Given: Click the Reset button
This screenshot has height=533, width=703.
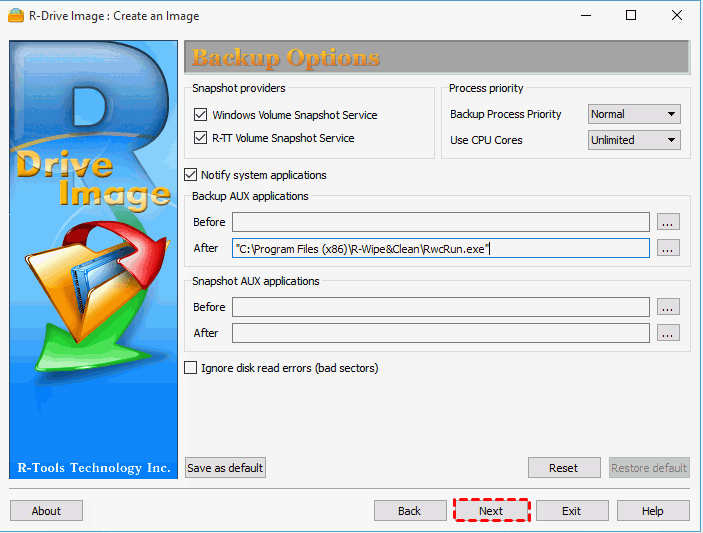Looking at the screenshot, I should pos(564,468).
